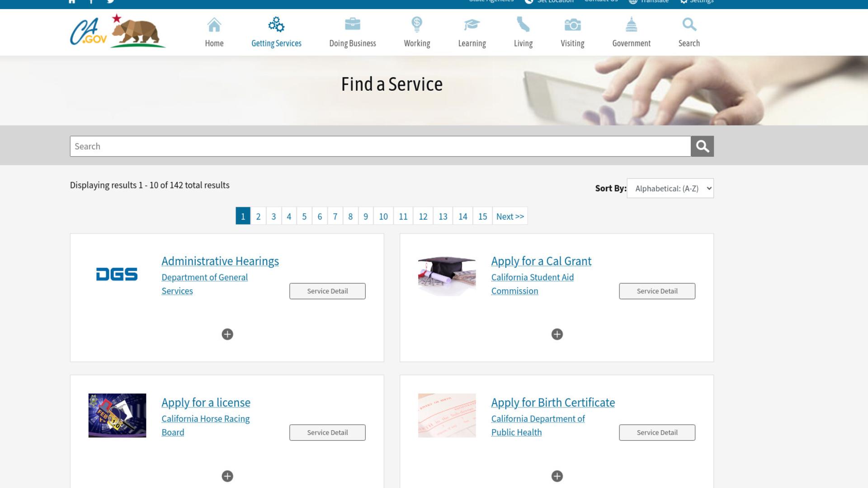Open Apply for a Cal Grant link

coord(541,261)
